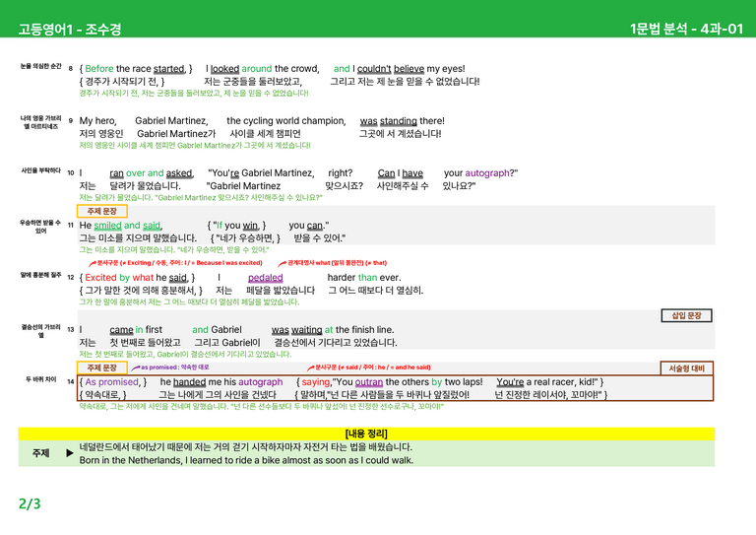
Task: Click purple autograph in sentence 10
Action: tap(487, 172)
